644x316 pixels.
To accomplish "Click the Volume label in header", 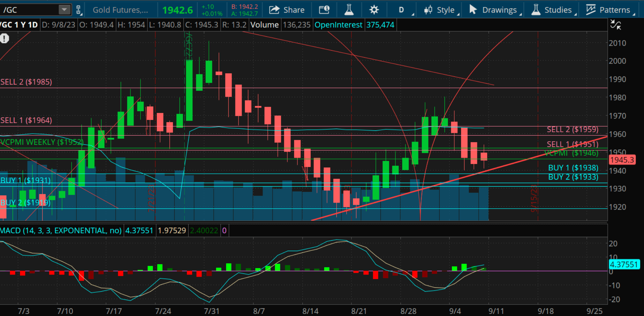I will pos(264,25).
